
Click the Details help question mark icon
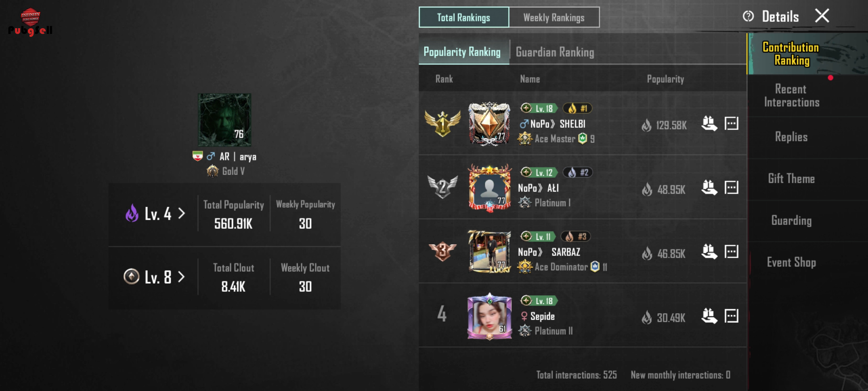coord(748,16)
